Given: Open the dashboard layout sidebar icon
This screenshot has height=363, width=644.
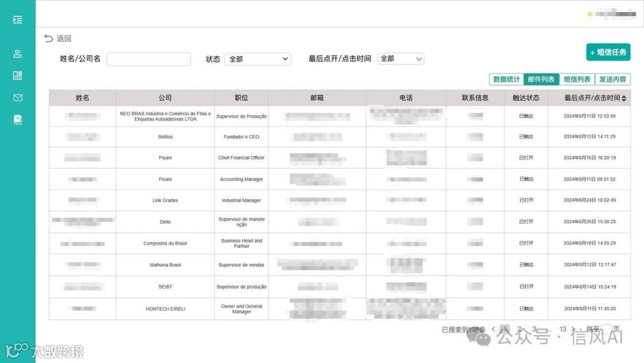Looking at the screenshot, I should (18, 75).
